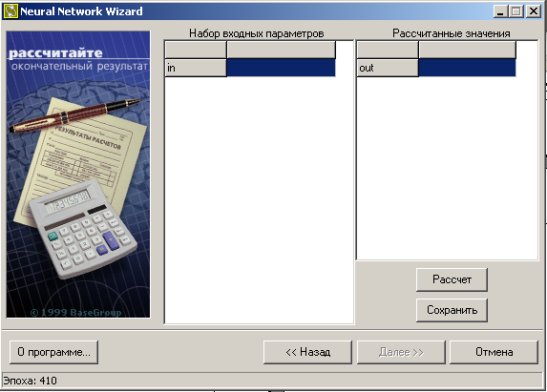Click Neural Network Wizard title bar icon
This screenshot has height=392, width=547.
tap(11, 11)
